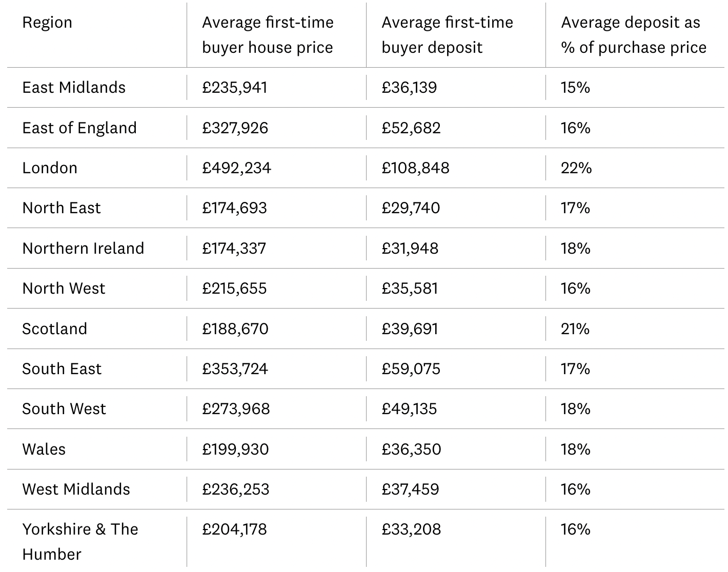
Task: Click the Average first-time buyer deposit header
Action: pyautogui.click(x=447, y=35)
